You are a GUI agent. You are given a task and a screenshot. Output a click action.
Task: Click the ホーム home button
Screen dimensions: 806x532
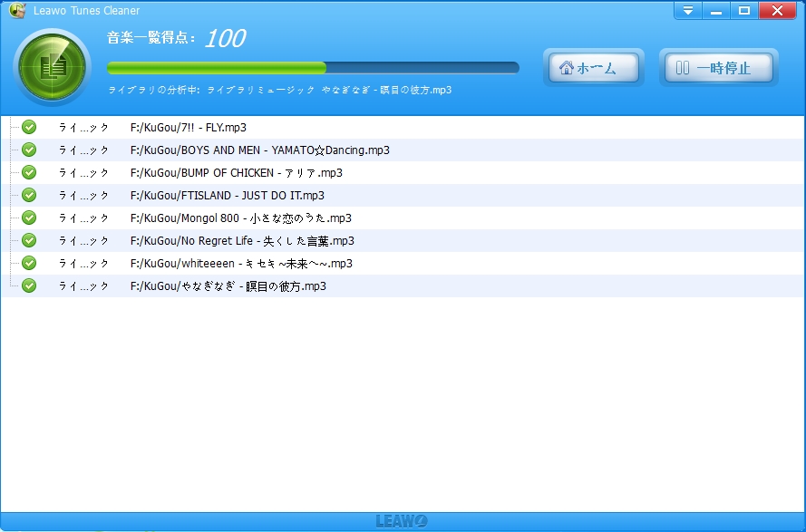(593, 68)
